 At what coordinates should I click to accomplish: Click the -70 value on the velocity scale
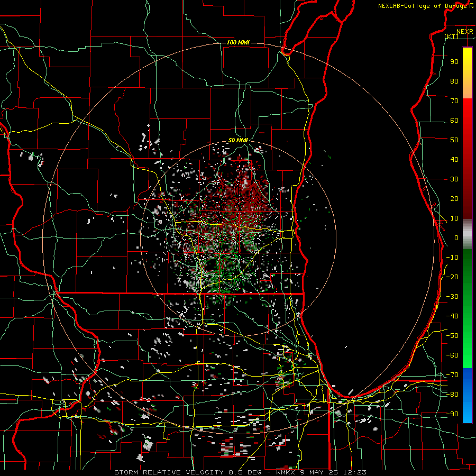tap(452, 375)
